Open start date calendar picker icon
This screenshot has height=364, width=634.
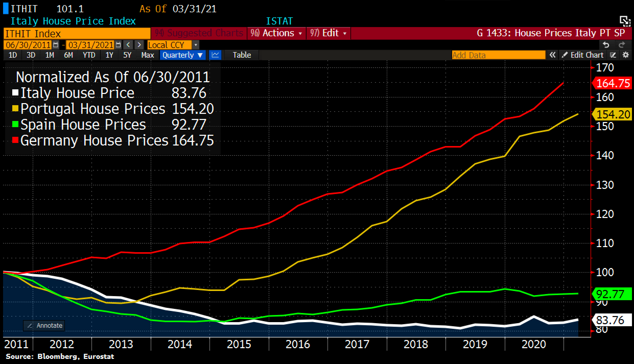pyautogui.click(x=55, y=45)
